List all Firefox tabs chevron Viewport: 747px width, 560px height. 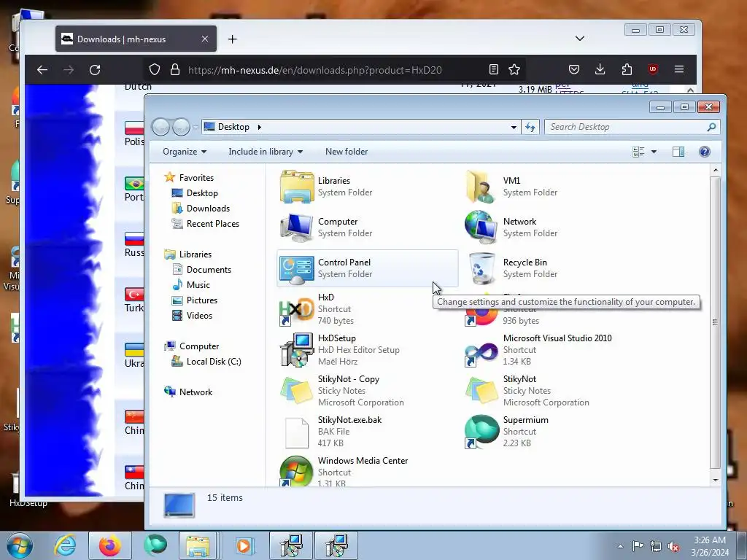coord(580,39)
